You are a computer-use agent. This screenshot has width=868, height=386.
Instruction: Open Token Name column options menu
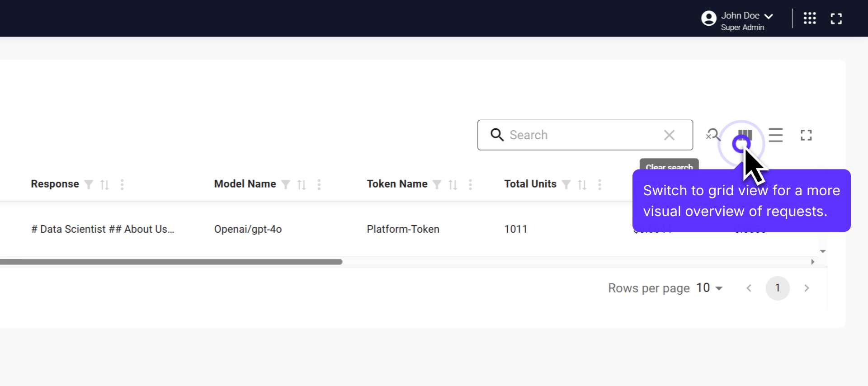pyautogui.click(x=470, y=184)
